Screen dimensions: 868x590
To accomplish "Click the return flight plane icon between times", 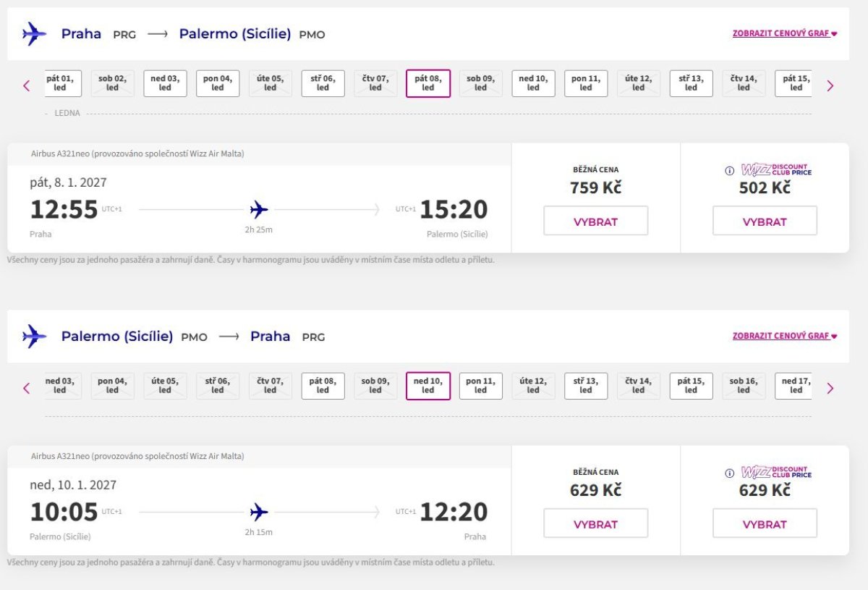I will 259,513.
